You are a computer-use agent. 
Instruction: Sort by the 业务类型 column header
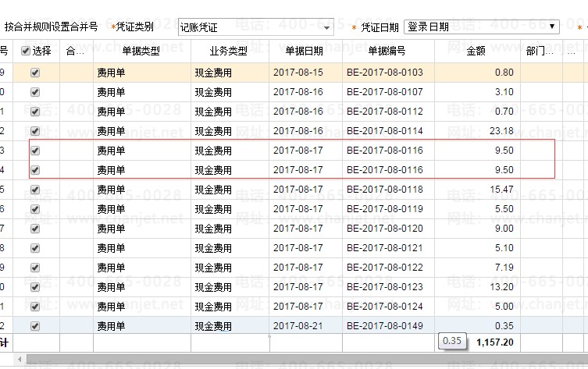click(229, 51)
